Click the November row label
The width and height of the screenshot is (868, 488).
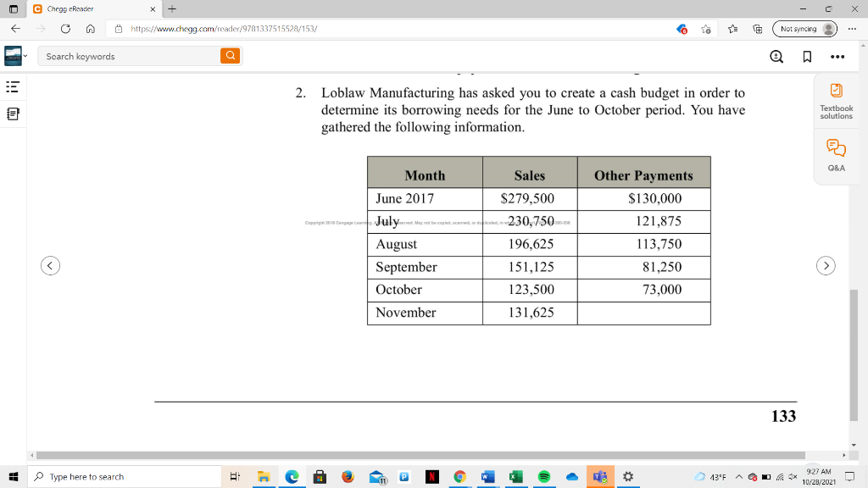406,313
